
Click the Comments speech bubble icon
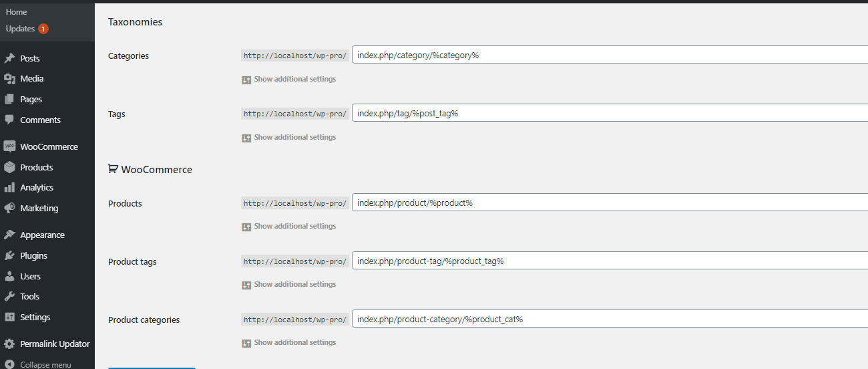9,120
